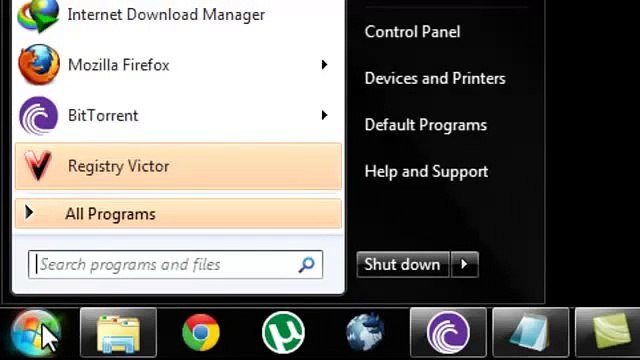
Task: Open Devices and Printers
Action: [435, 78]
